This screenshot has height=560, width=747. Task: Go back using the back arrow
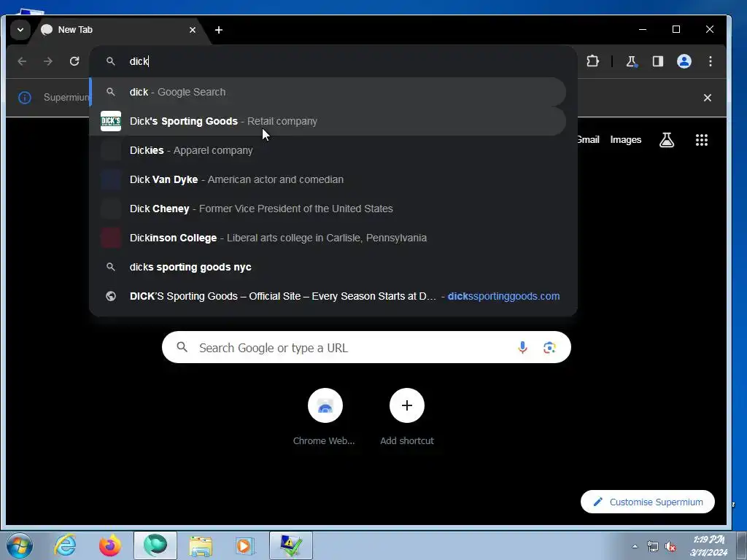click(x=22, y=61)
